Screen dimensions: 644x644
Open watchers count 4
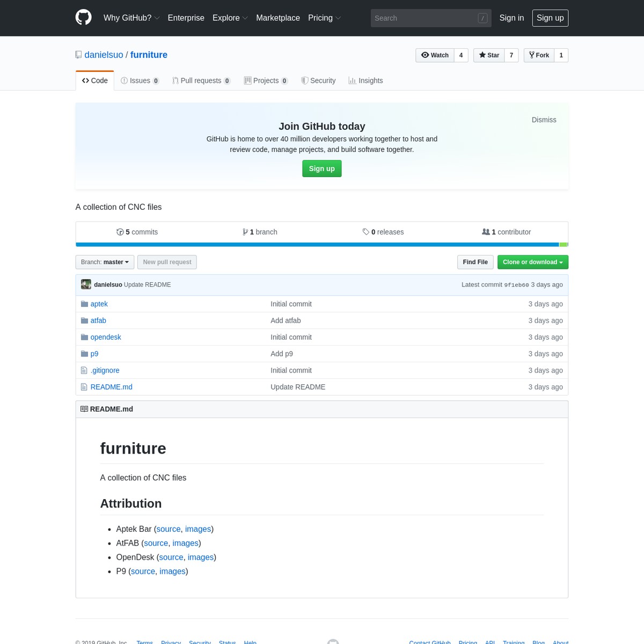click(461, 55)
